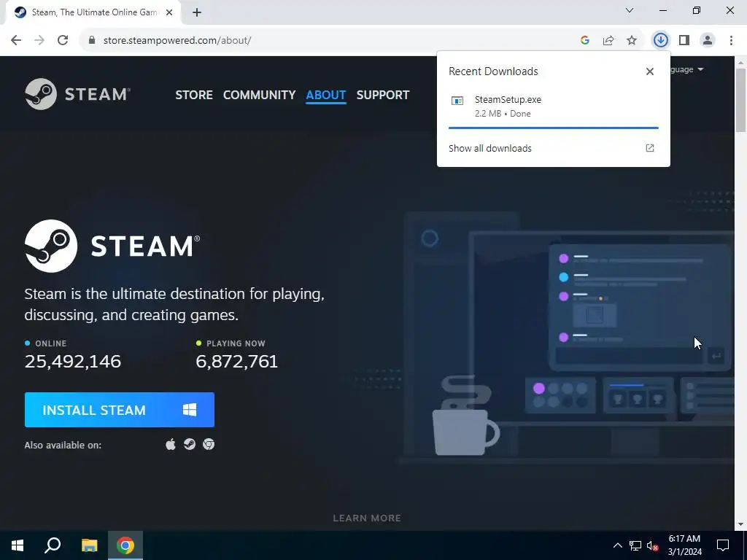Open the COMMUNITY menu
The height and width of the screenshot is (560, 747).
click(x=259, y=95)
